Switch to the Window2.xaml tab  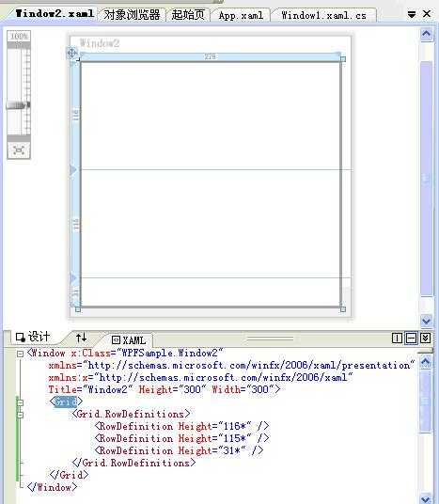tap(54, 14)
